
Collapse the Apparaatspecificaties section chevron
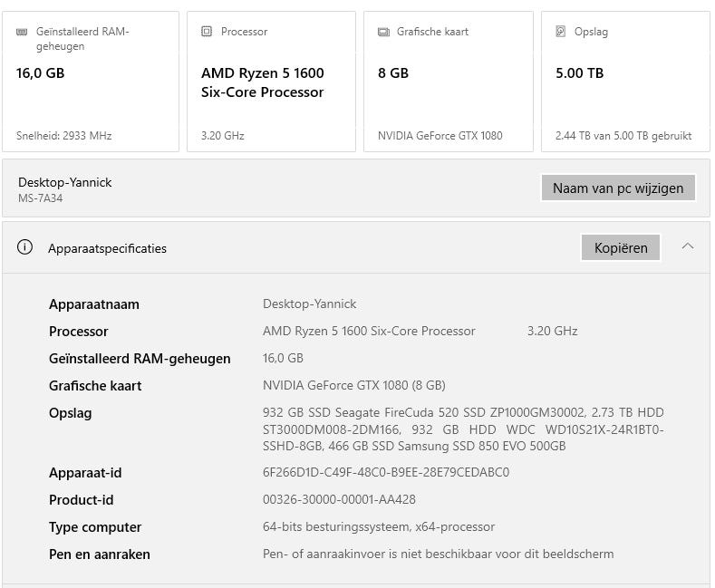688,246
